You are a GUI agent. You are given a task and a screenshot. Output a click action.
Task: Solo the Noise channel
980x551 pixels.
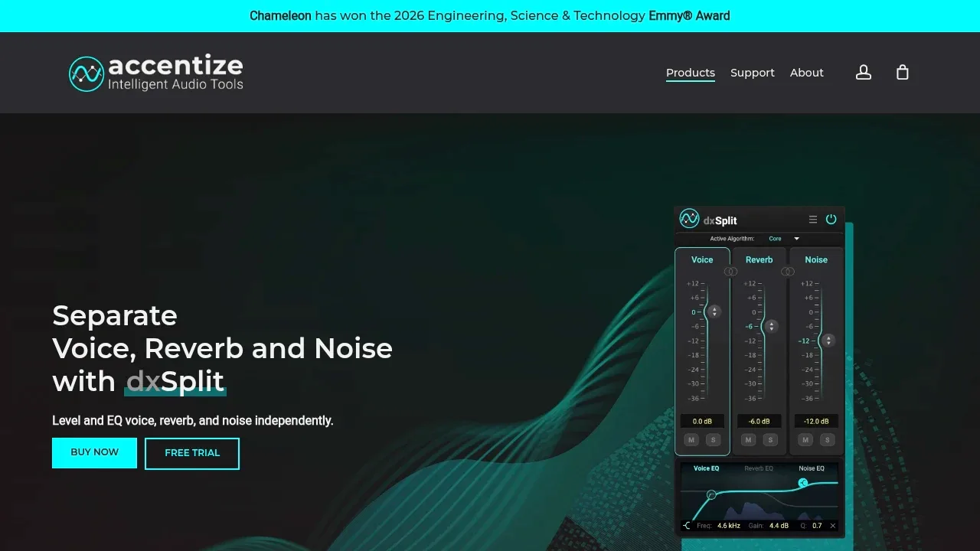point(827,440)
